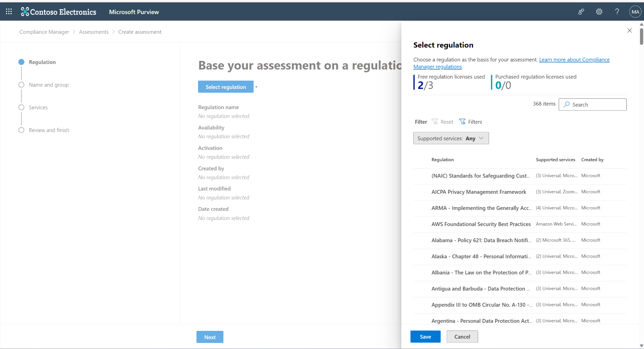Select the Services step
The width and height of the screenshot is (644, 349).
[x=33, y=108]
